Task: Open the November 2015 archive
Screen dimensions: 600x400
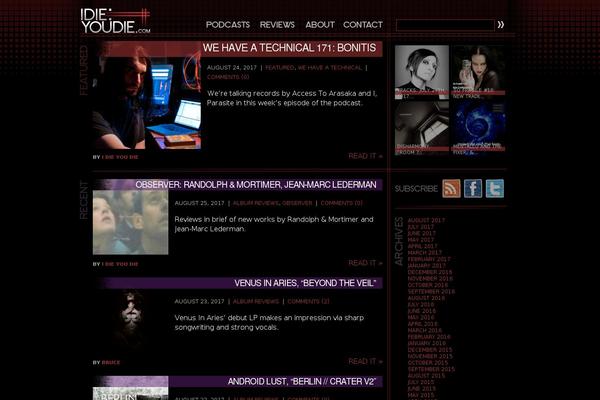Action: [430, 357]
